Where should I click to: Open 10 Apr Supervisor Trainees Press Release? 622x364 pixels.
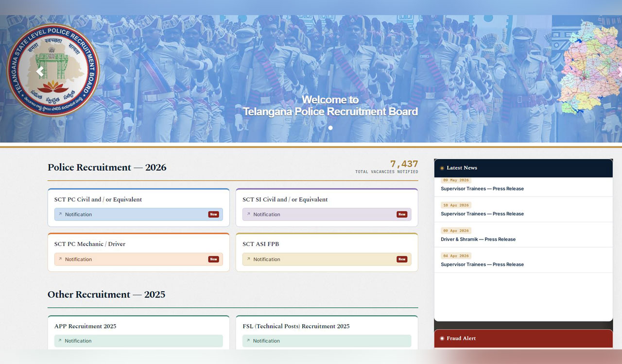click(482, 214)
